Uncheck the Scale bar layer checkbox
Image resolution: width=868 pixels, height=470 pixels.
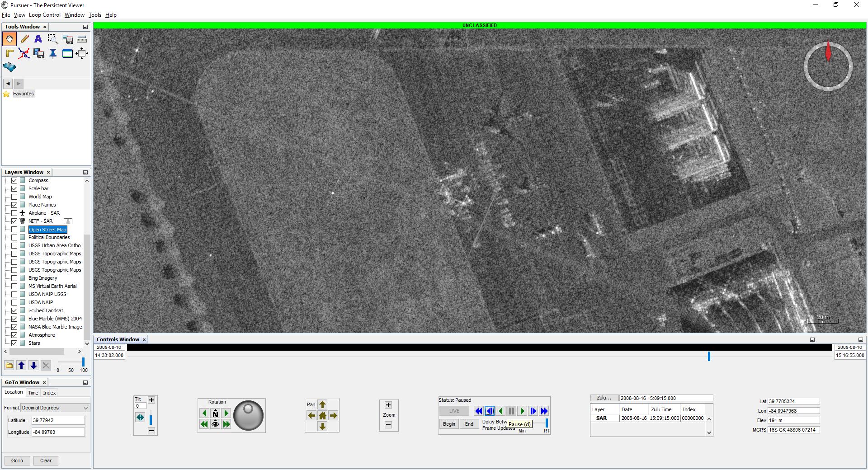pyautogui.click(x=14, y=188)
